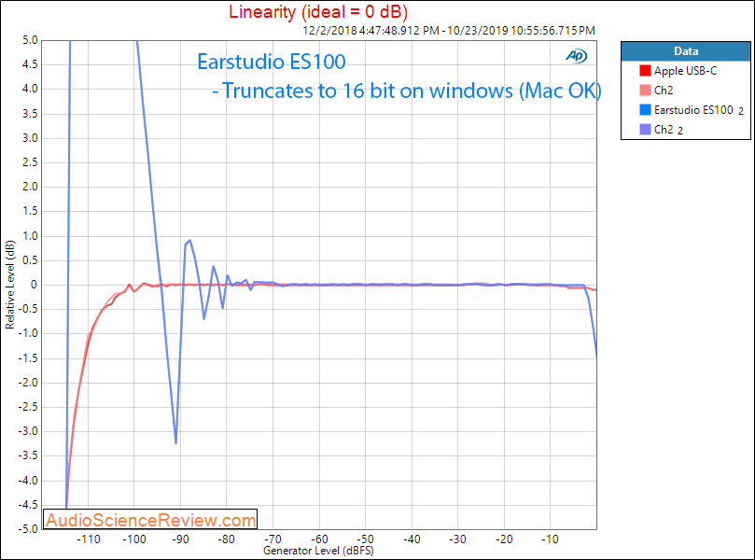Viewport: 755px width, 560px height.
Task: Click the -70 tick on the horizontal axis
Action: 273,539
